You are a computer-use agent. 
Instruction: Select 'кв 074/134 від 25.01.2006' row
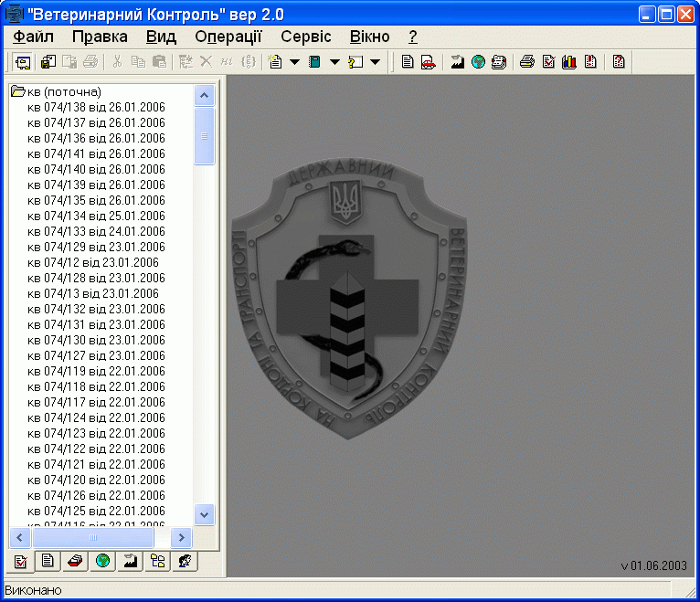97,216
